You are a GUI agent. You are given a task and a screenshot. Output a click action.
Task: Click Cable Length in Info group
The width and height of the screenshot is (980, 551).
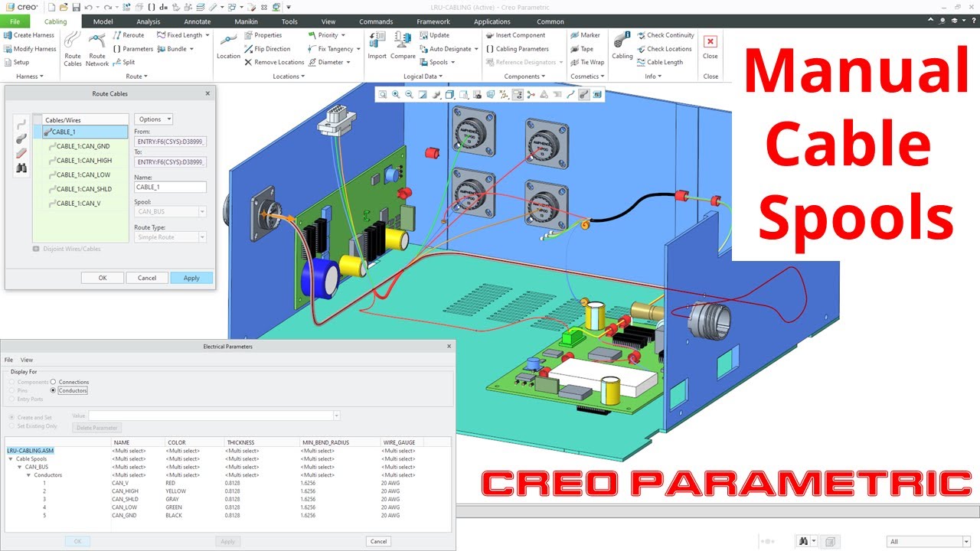[660, 63]
